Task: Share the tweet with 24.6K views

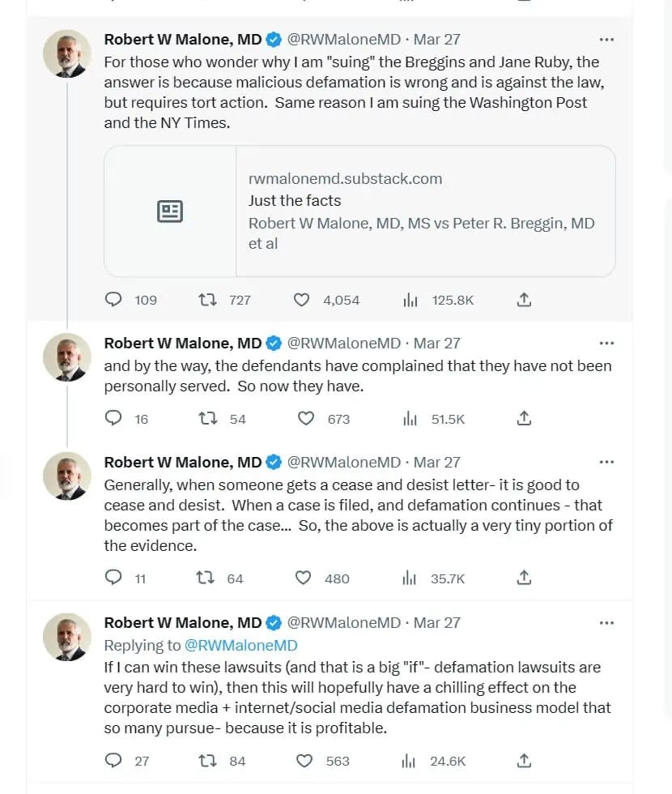Action: (525, 761)
